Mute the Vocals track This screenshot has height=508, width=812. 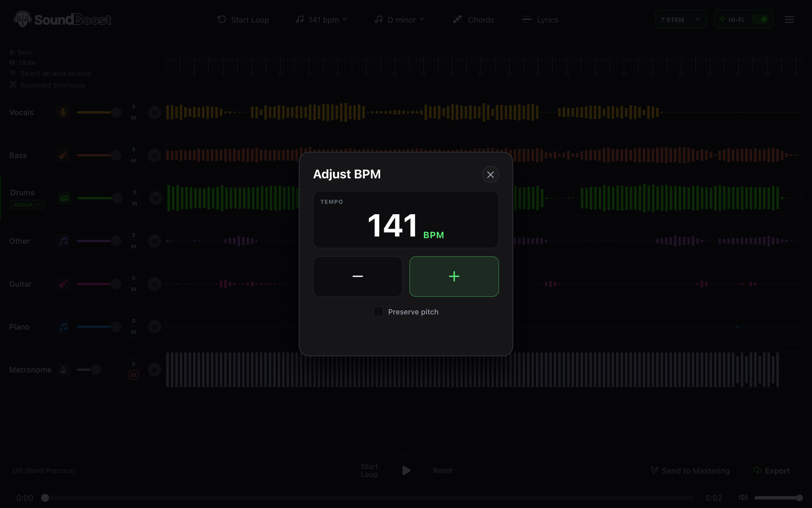pos(134,118)
